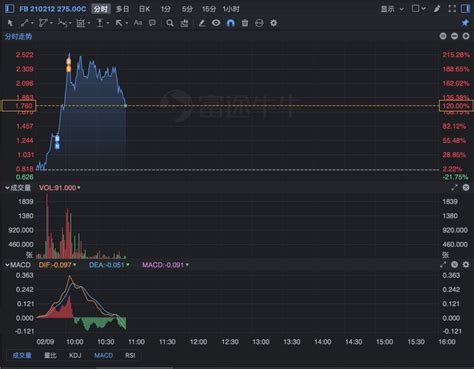Switch to the 日K chart tab
This screenshot has height=369, width=474.
coord(144,9)
